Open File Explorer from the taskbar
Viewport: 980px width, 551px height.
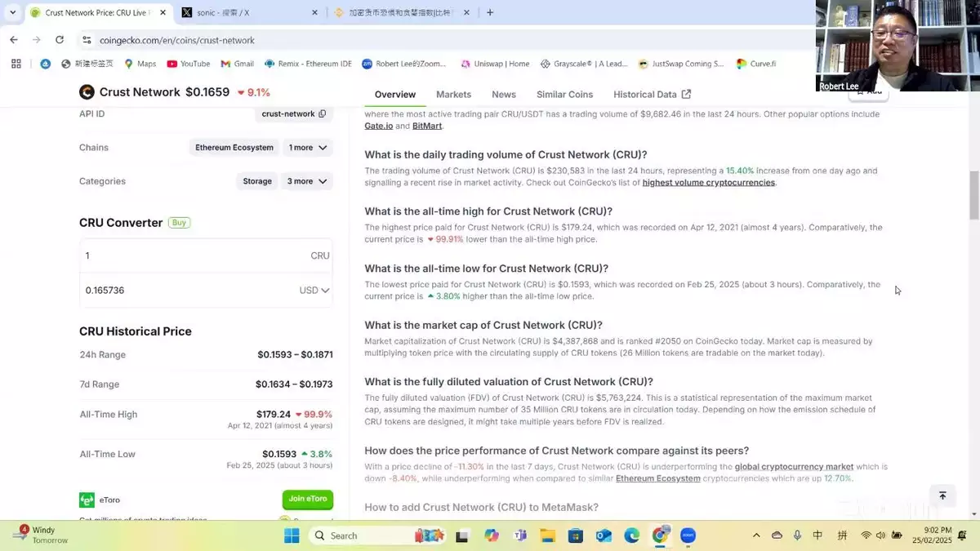(547, 535)
